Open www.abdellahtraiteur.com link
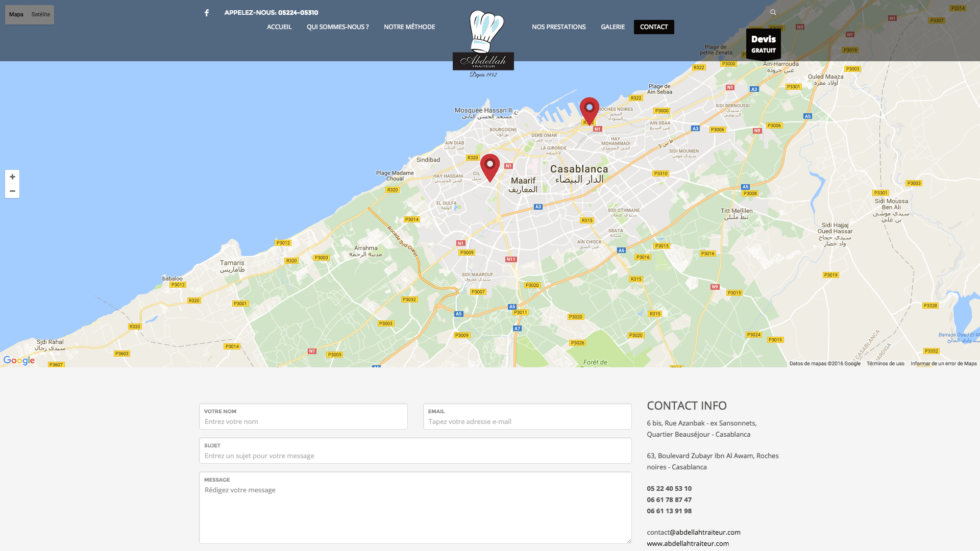The width and height of the screenshot is (980, 551). (688, 543)
